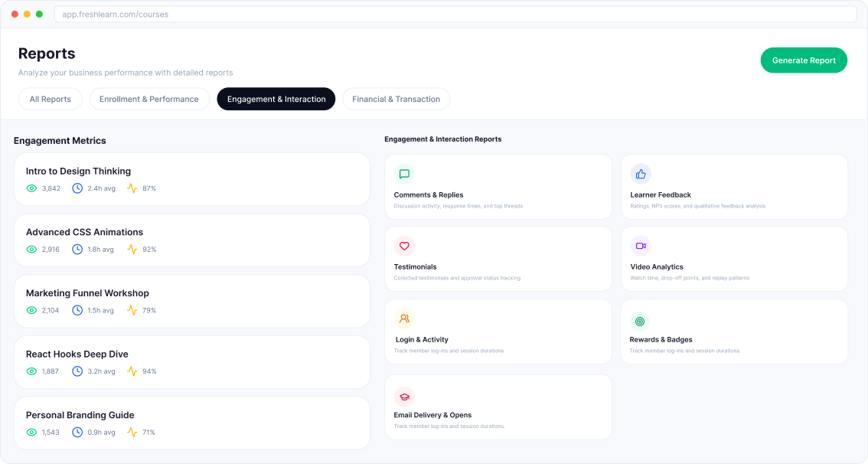Click the Email Delivery & Opens mail icon

pyautogui.click(x=404, y=397)
